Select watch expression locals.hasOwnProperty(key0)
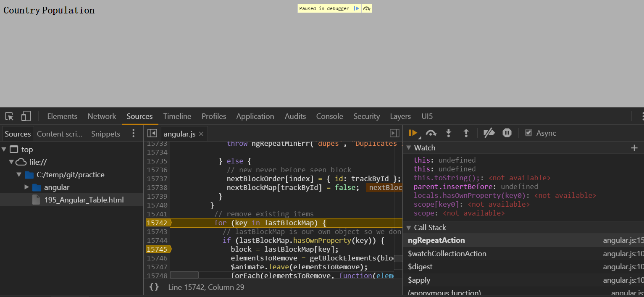 505,195
